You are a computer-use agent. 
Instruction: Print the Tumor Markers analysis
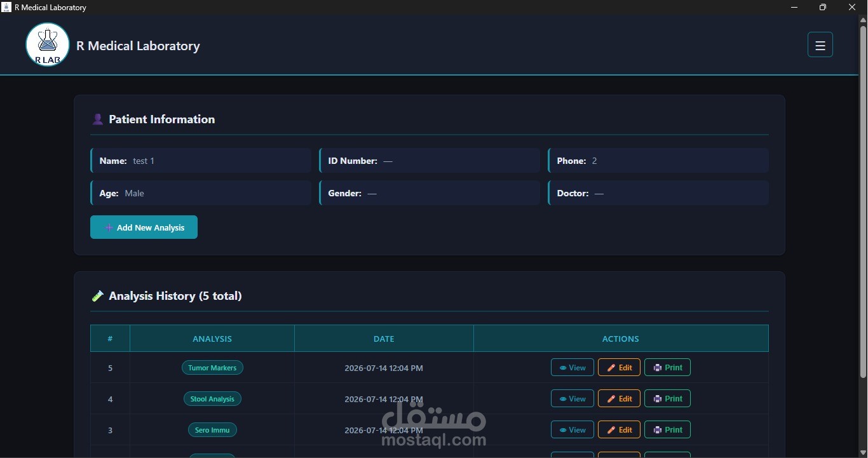[667, 368]
